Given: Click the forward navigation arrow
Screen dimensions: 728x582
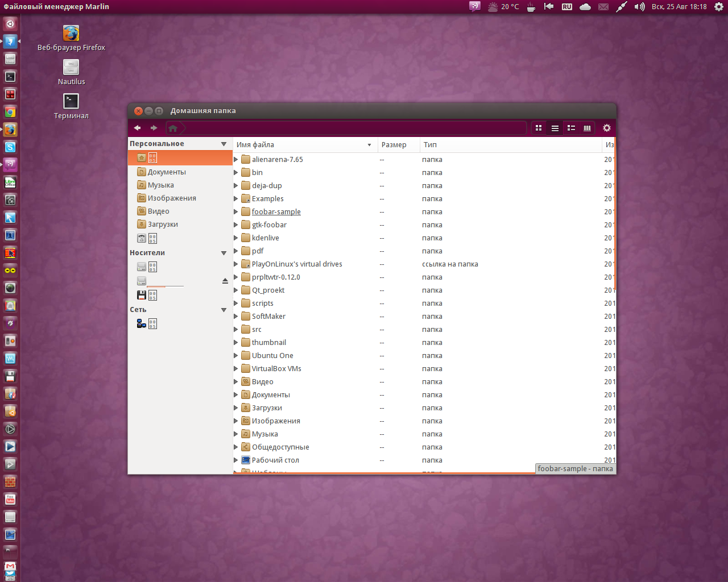Looking at the screenshot, I should [154, 128].
